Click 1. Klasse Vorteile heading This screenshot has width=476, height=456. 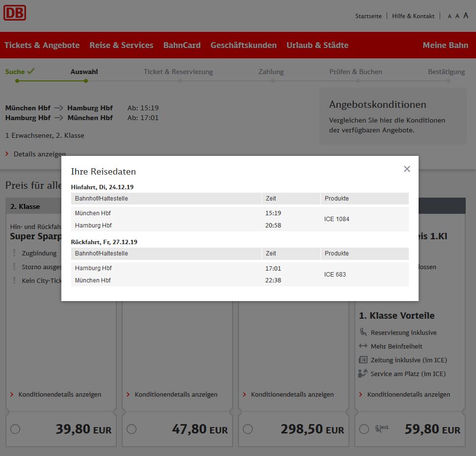click(x=397, y=316)
